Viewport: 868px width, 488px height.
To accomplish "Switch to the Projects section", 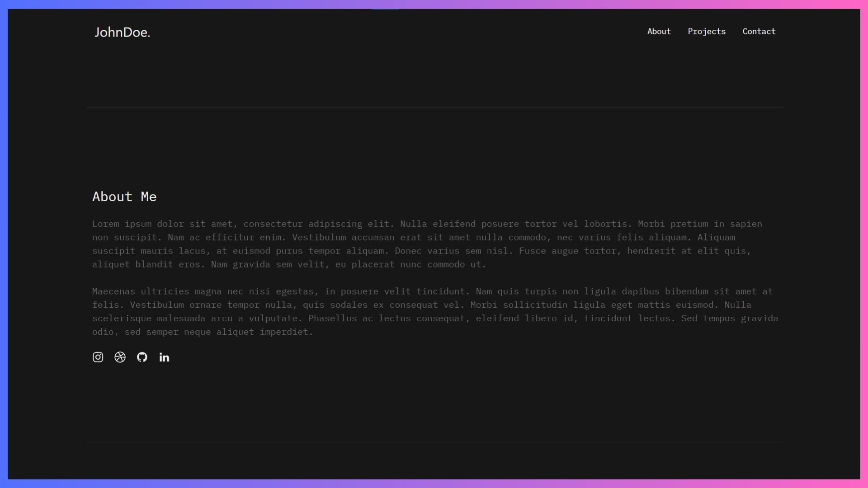I will click(x=707, y=31).
